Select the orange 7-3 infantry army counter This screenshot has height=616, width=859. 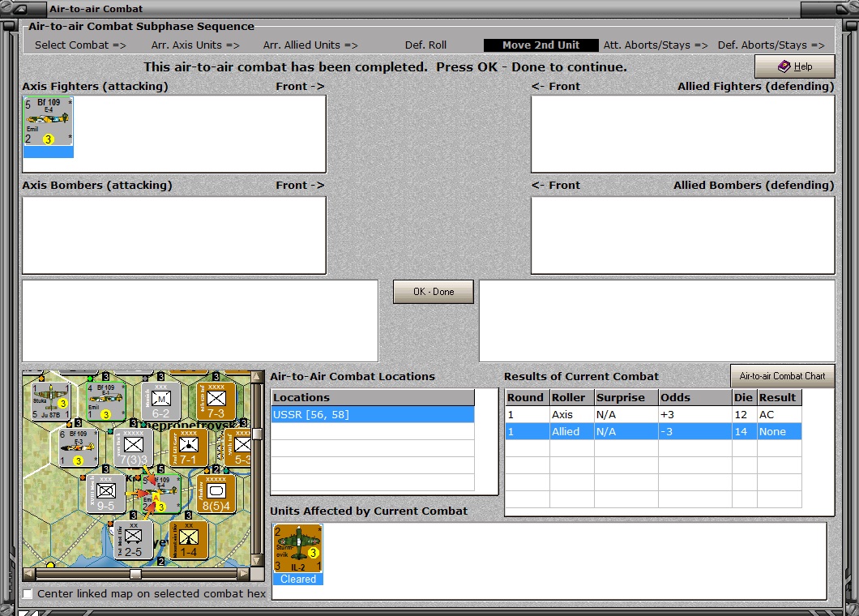[x=216, y=402]
